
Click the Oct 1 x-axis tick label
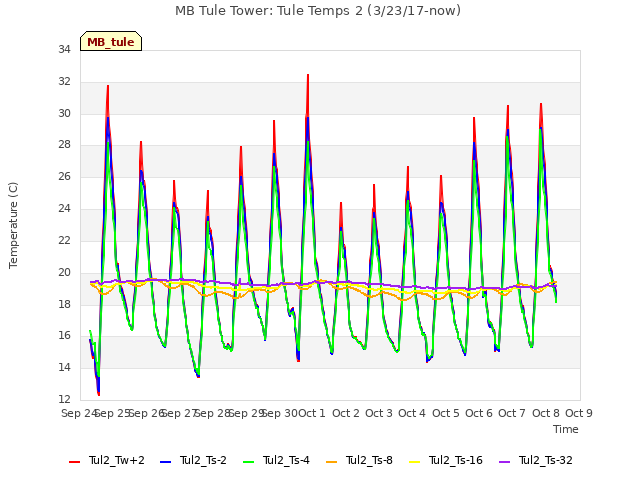(312, 413)
